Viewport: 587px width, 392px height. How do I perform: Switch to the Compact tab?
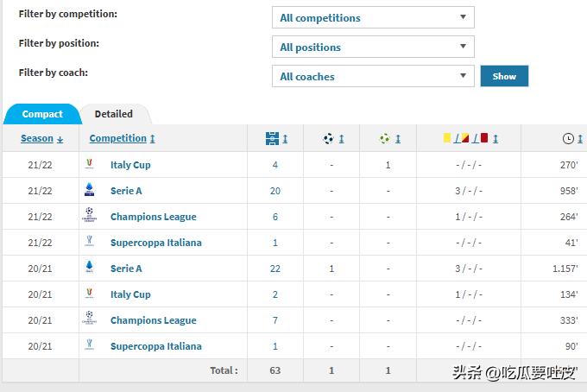(x=42, y=114)
